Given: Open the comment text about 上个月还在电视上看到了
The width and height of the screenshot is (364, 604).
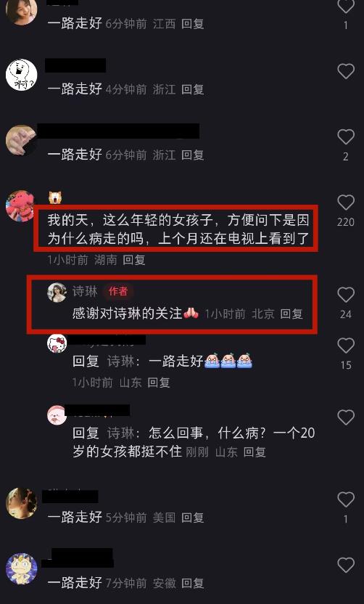Looking at the screenshot, I should 178,229.
